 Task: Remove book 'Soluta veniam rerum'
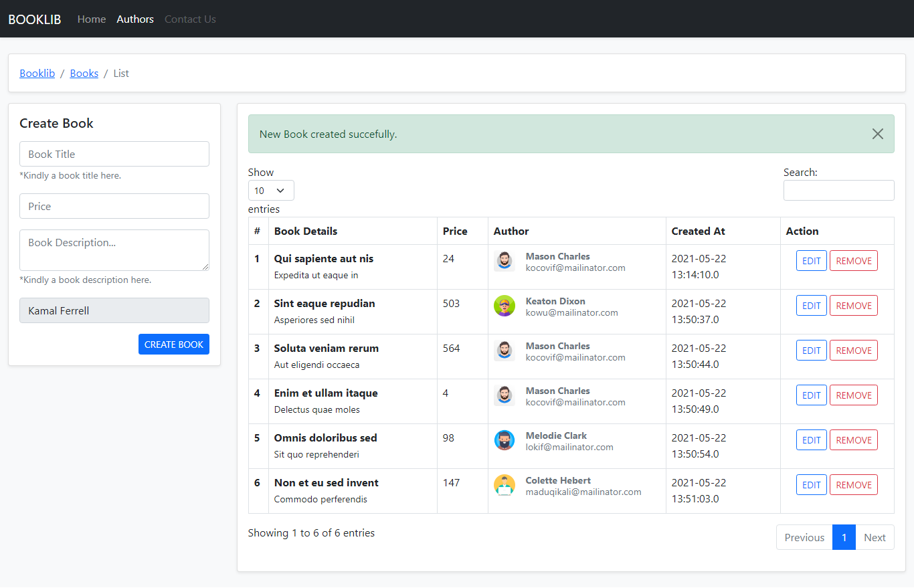pos(854,351)
